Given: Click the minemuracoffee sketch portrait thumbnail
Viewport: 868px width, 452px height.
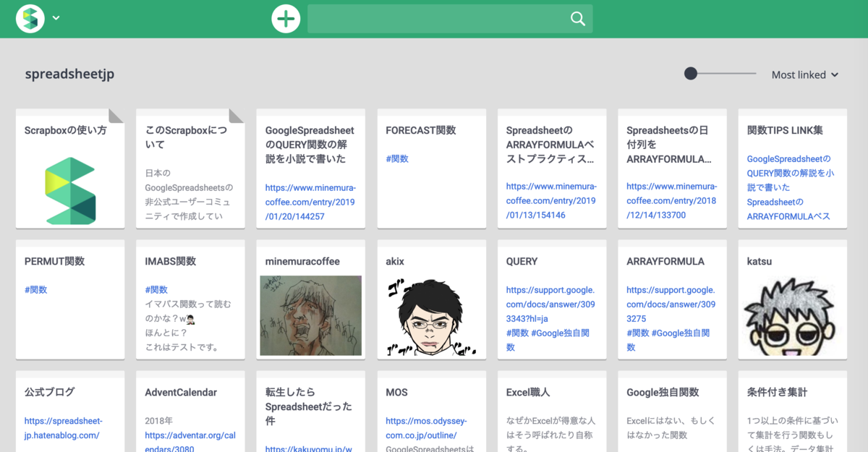Looking at the screenshot, I should point(311,315).
